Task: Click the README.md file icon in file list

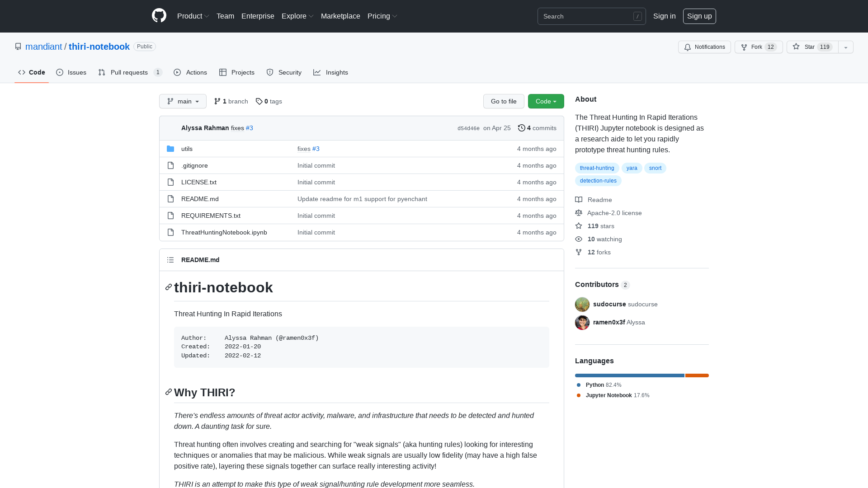Action: pyautogui.click(x=170, y=199)
